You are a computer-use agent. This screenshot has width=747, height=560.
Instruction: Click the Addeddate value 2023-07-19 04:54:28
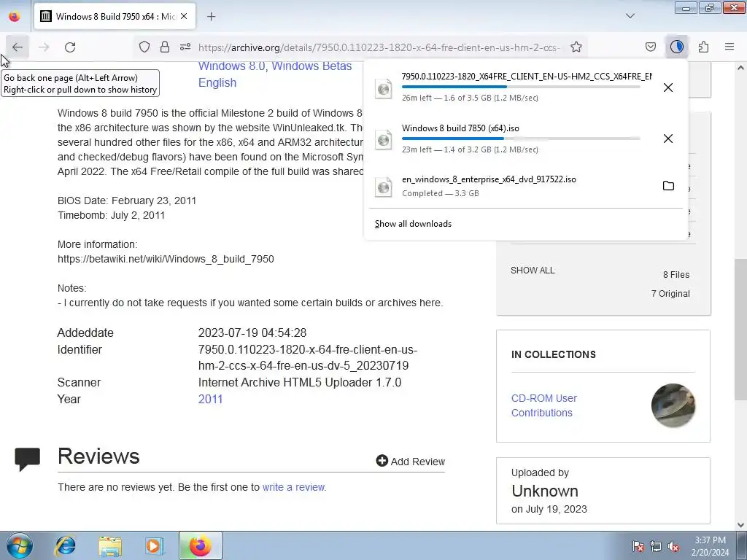(252, 332)
